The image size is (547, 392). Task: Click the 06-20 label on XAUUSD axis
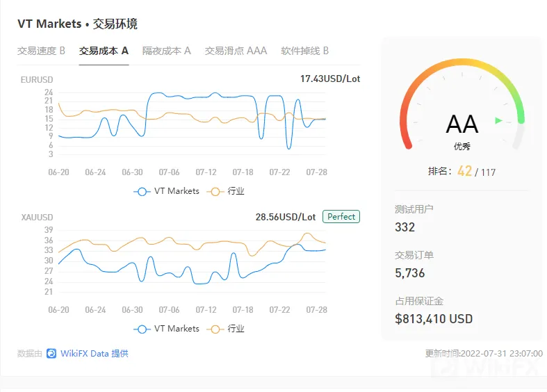[x=58, y=310]
